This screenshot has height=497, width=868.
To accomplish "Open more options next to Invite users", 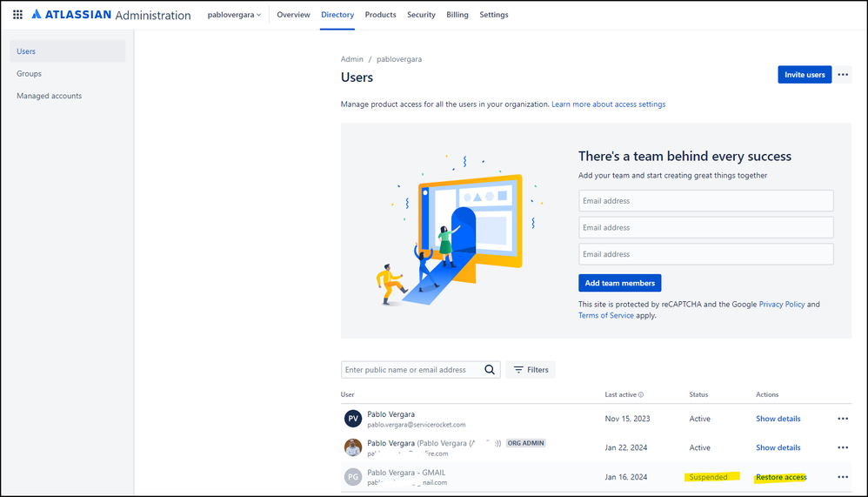I will point(843,74).
